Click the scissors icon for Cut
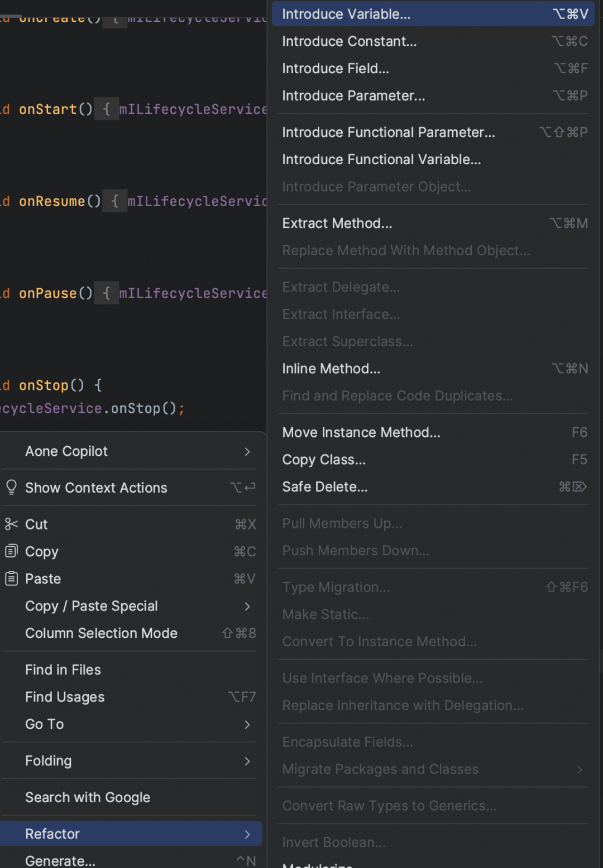Screen dimensions: 603x868 pos(11,524)
